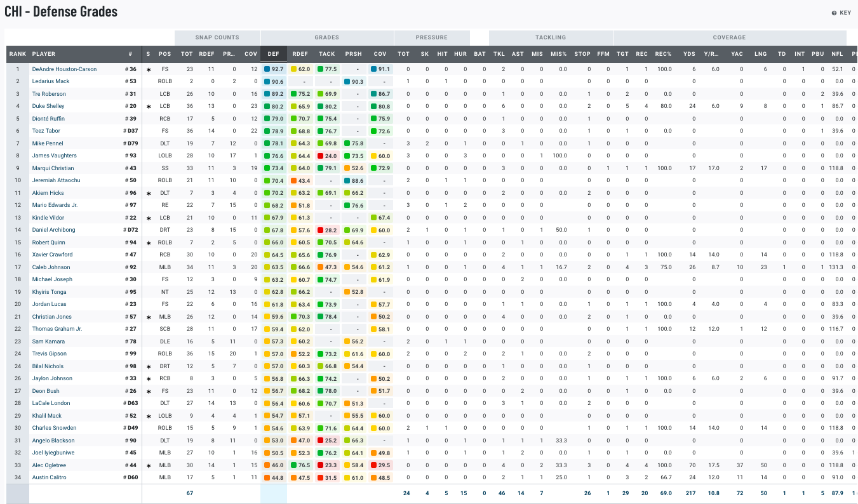
Task: Click the red 24.0 TACK grade for James Vaughters
Action: tap(327, 156)
